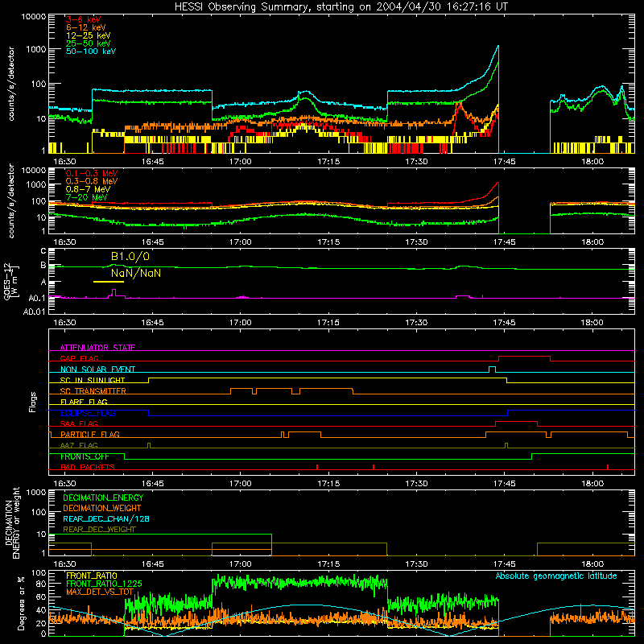Click the yellow FRONT_RATIO legend label

coord(92,576)
